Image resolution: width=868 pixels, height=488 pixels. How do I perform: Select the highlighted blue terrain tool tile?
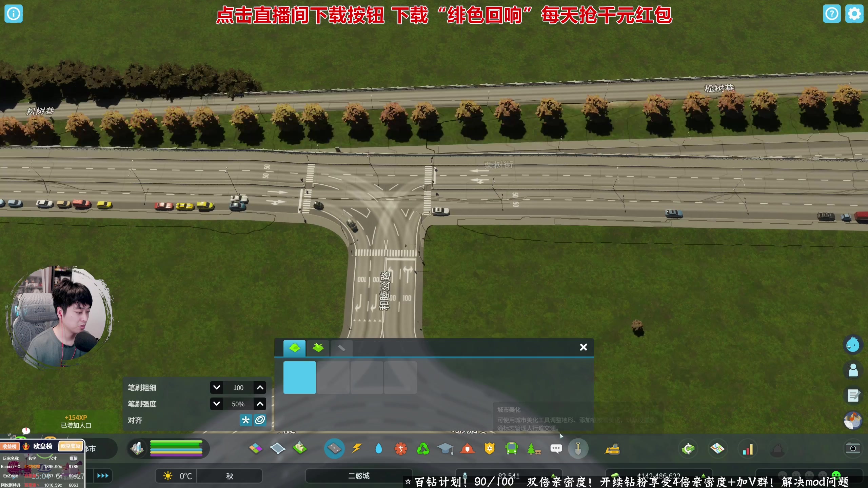300,377
